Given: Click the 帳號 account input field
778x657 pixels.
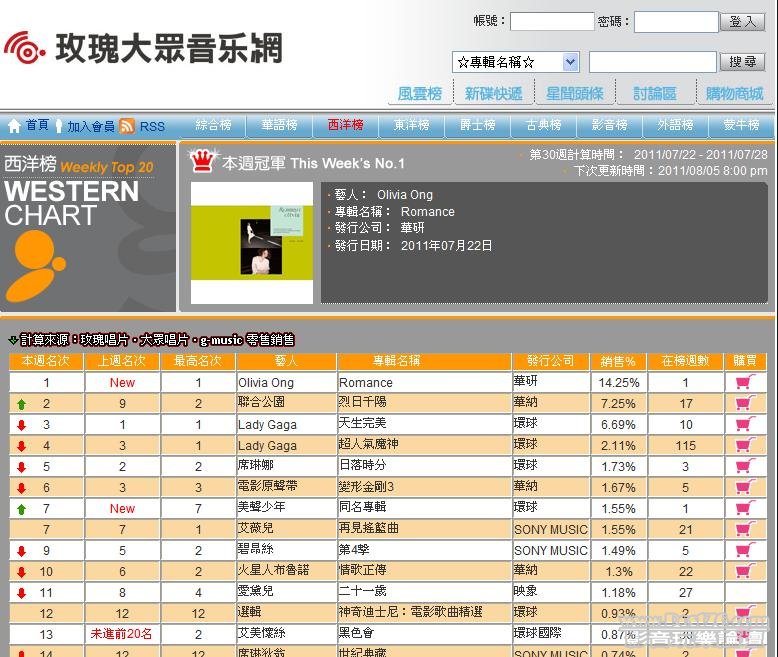Looking at the screenshot, I should point(552,21).
